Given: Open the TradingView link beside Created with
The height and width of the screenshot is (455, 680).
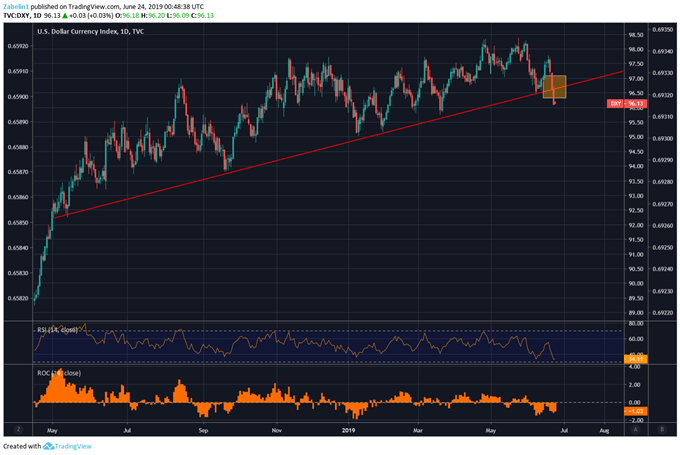Looking at the screenshot, I should tap(68, 446).
